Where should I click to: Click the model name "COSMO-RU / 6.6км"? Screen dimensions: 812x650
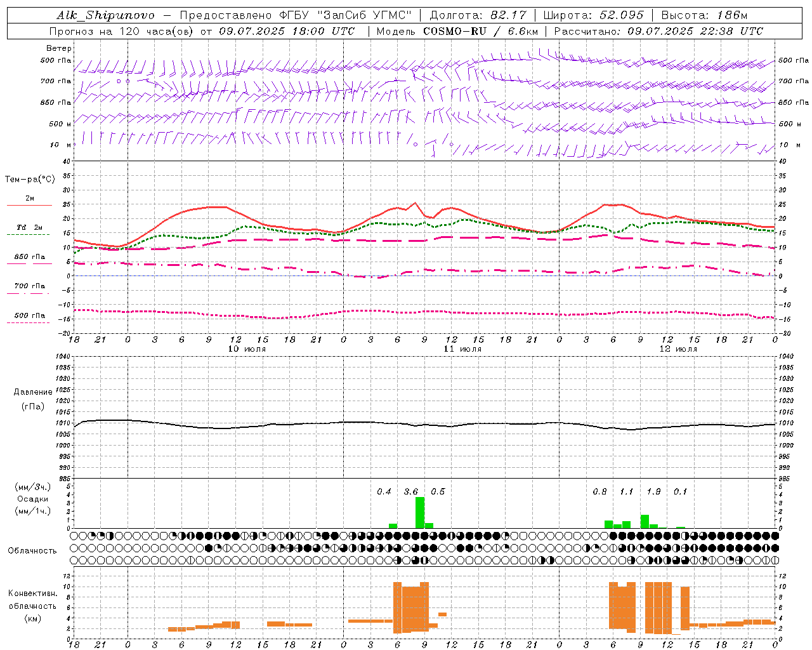coord(480,31)
